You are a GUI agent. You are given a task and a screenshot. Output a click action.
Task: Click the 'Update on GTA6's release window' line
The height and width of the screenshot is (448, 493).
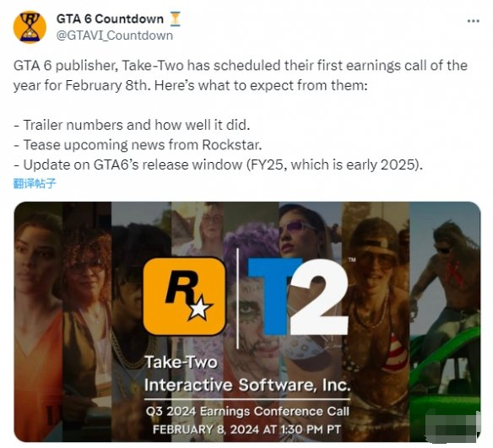tap(218, 165)
